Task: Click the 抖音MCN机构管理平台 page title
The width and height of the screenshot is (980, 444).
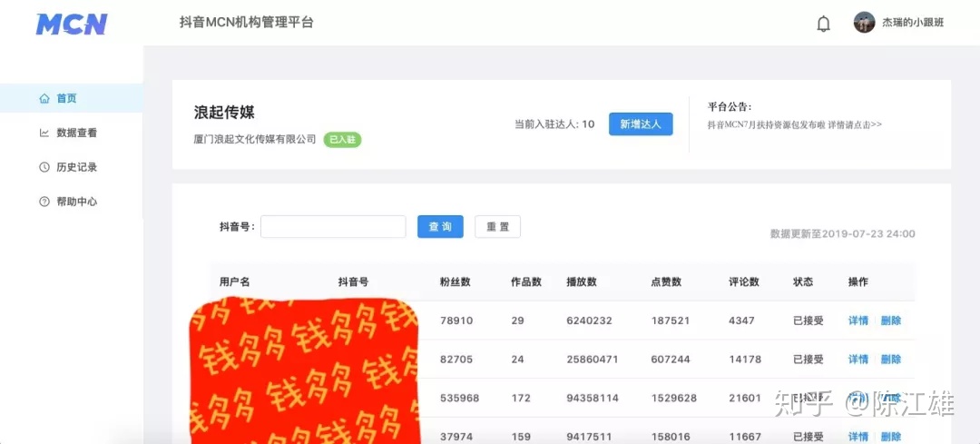Action: pos(246,23)
